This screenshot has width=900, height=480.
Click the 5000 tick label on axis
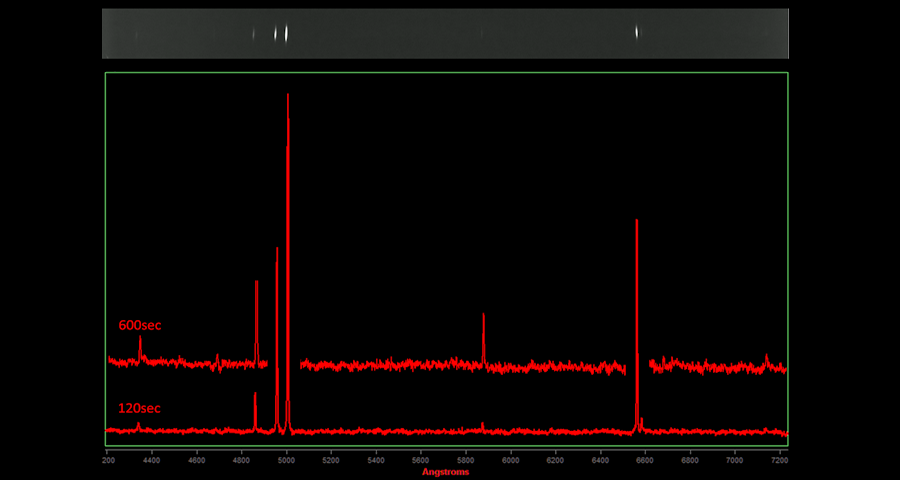pos(286,461)
